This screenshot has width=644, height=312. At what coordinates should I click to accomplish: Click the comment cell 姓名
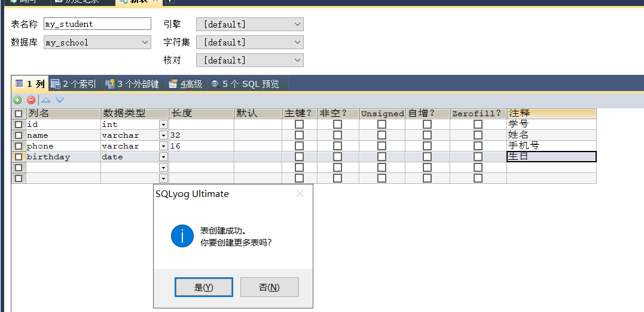tap(551, 135)
